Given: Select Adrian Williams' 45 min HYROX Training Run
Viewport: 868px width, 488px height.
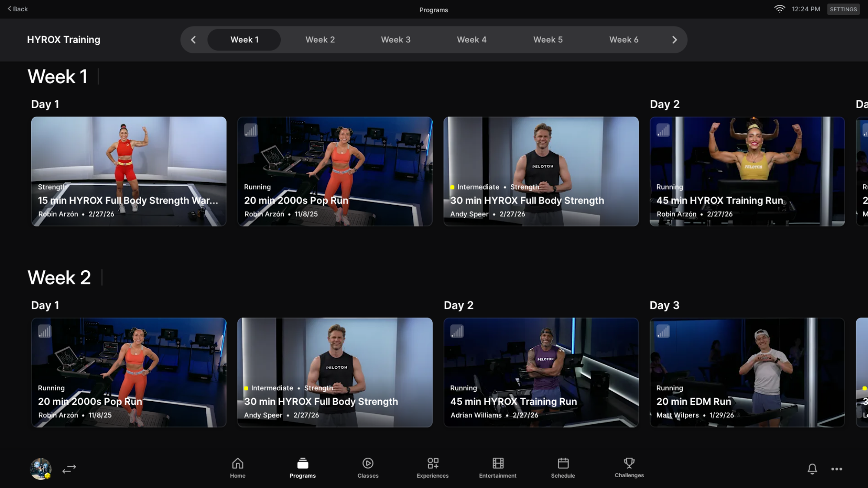Looking at the screenshot, I should click(541, 372).
